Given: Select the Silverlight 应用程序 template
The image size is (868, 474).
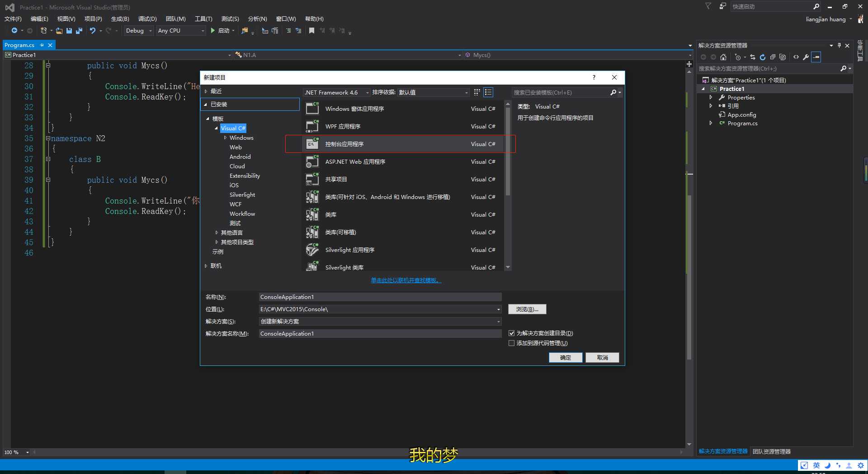Looking at the screenshot, I should pos(402,250).
